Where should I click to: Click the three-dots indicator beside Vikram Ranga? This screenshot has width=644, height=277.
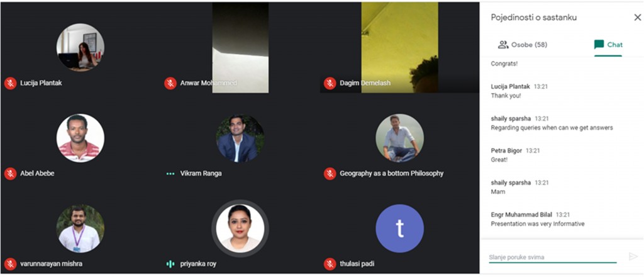(x=170, y=173)
